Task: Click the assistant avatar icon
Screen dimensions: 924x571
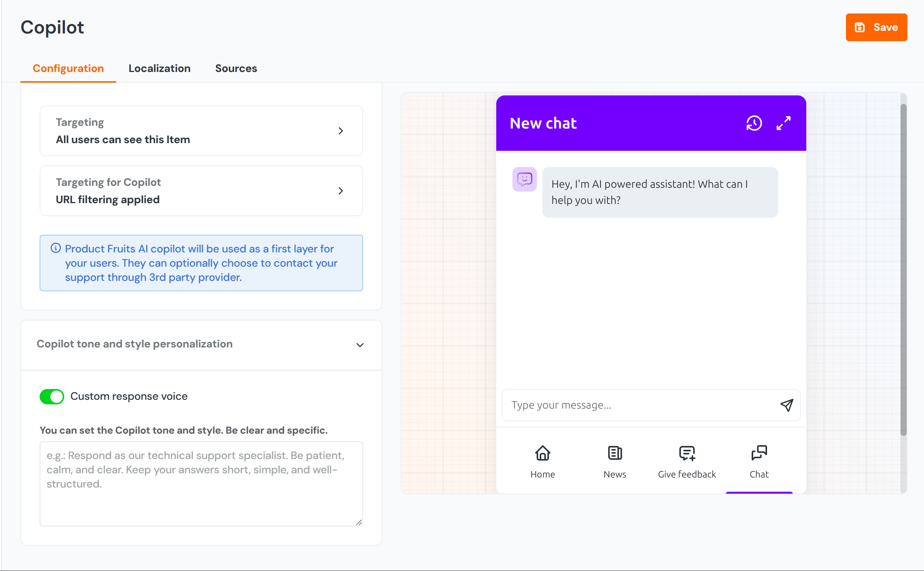Action: click(x=524, y=179)
